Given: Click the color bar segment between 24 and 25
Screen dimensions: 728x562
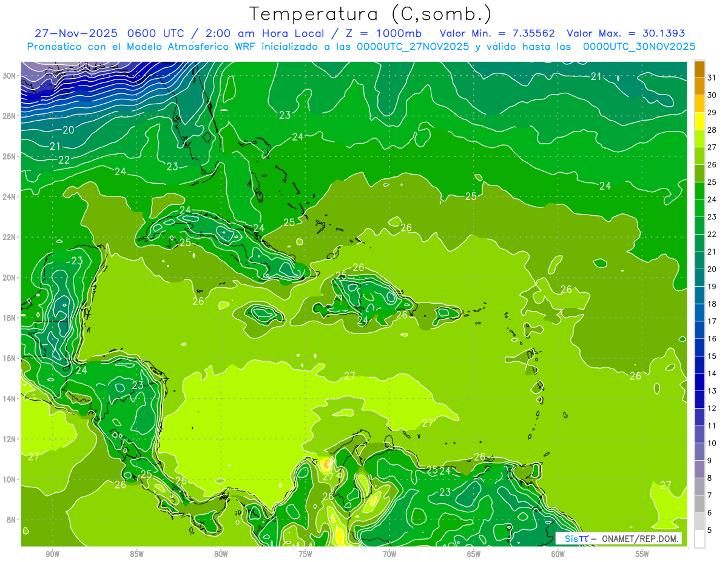Looking at the screenshot, I should coord(699,190).
